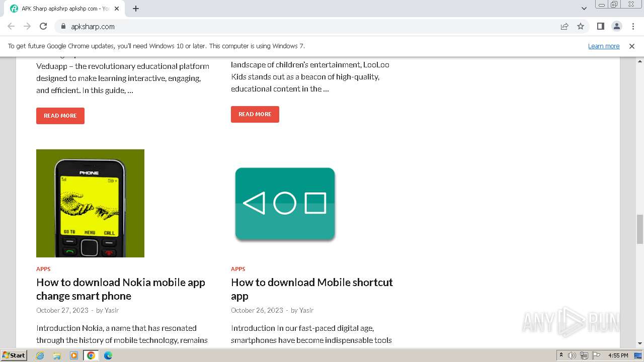Share this page icon in address bar

(565, 26)
